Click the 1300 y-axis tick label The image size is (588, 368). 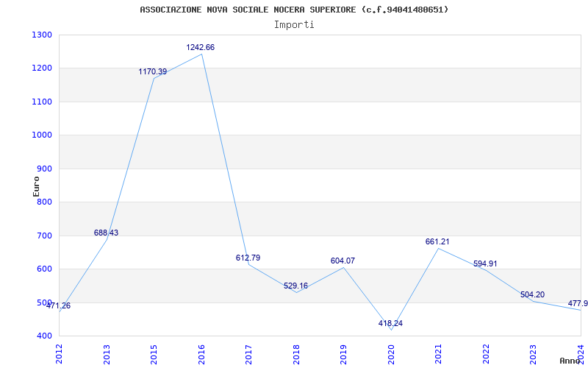pos(42,35)
